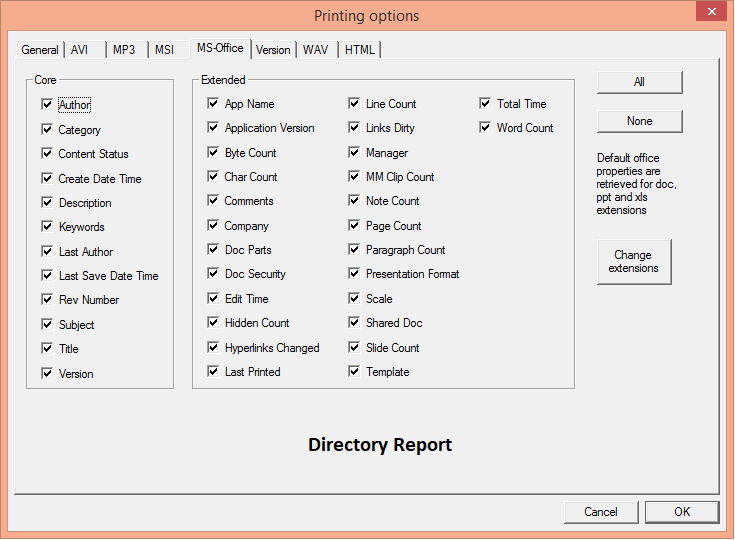Select the MS-Office tab

220,48
